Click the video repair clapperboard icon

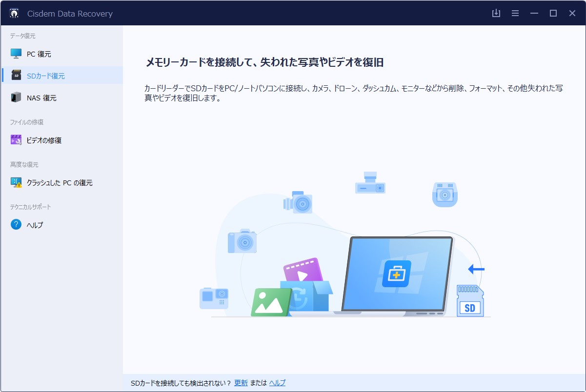click(x=16, y=140)
